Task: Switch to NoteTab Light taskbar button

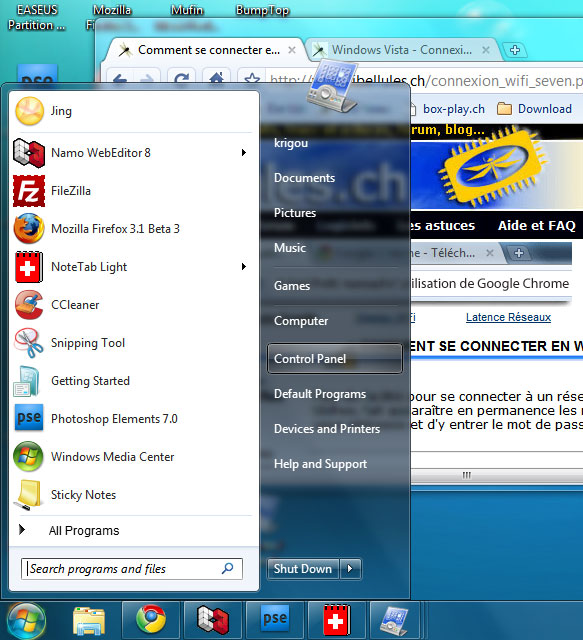Action: pos(336,621)
